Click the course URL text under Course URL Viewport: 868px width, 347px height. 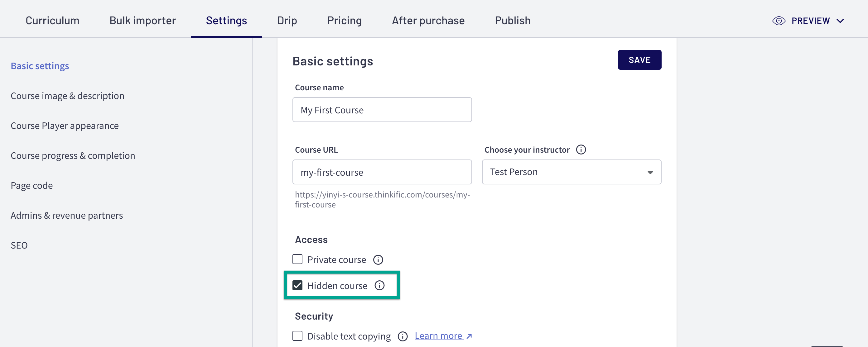coord(382,200)
